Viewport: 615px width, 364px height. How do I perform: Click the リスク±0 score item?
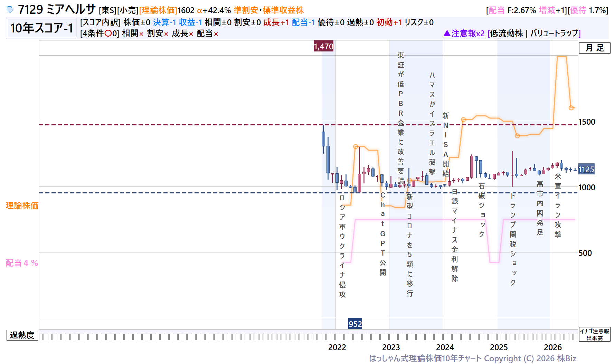(x=419, y=22)
